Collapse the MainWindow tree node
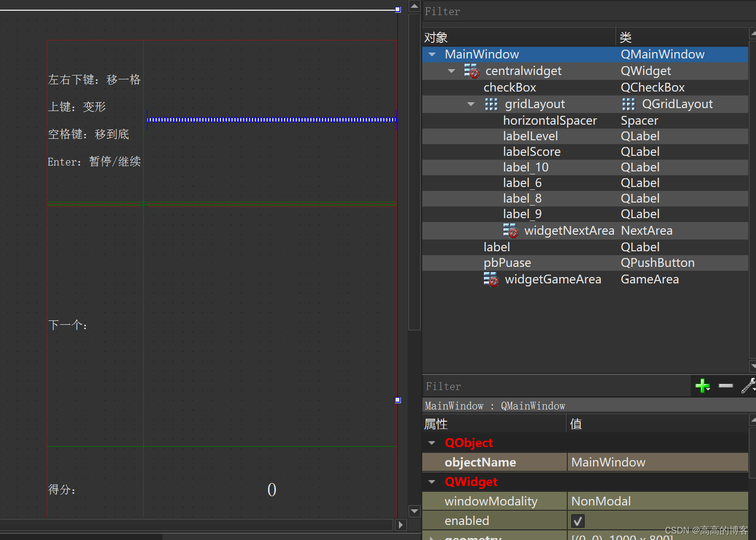Screen dimensions: 756x540 pos(432,55)
